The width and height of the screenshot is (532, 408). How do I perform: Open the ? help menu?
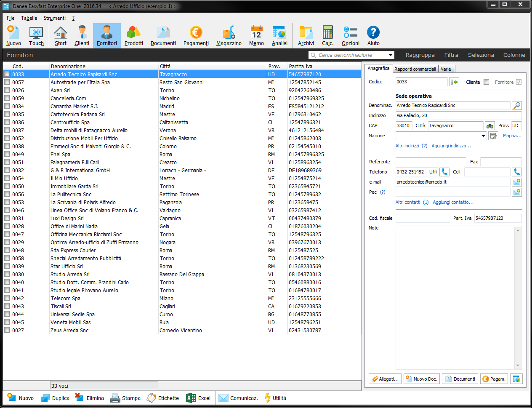pyautogui.click(x=73, y=18)
